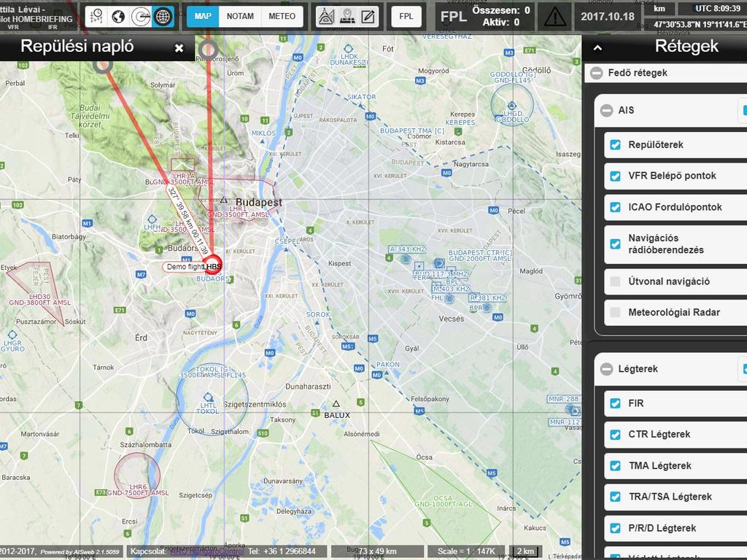The width and height of the screenshot is (747, 560).
Task: Enable Meteorológiai Radar layer
Action: 616,312
